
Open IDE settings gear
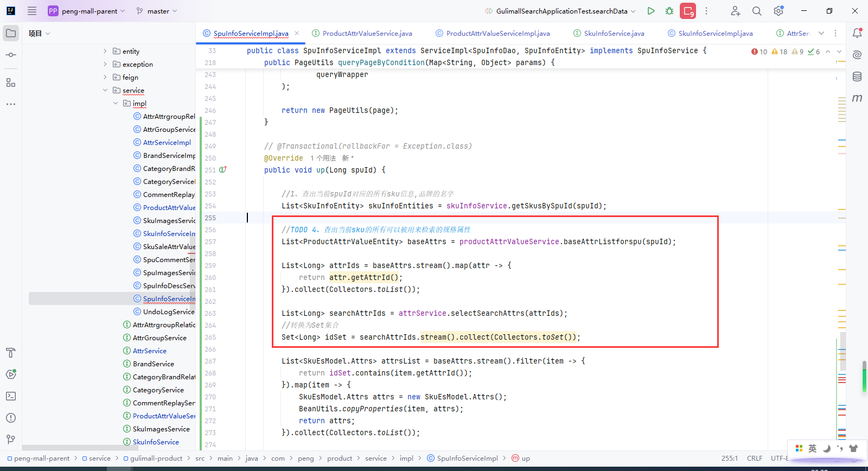(778, 11)
